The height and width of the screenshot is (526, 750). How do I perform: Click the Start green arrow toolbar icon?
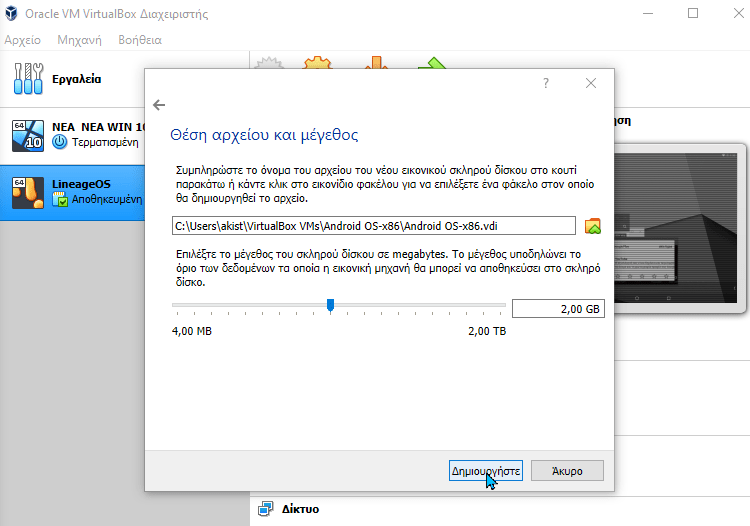pos(432,63)
